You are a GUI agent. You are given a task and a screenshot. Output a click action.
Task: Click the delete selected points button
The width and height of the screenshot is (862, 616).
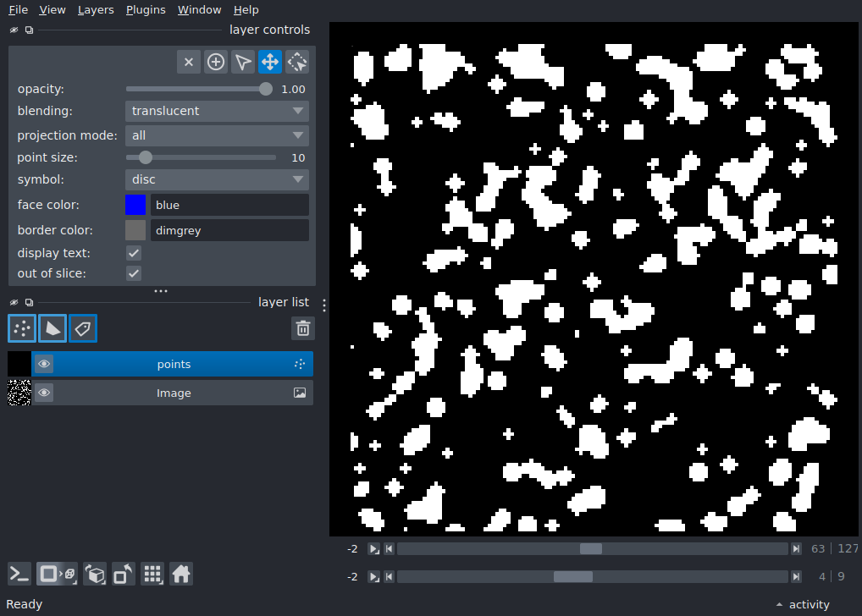click(x=189, y=62)
